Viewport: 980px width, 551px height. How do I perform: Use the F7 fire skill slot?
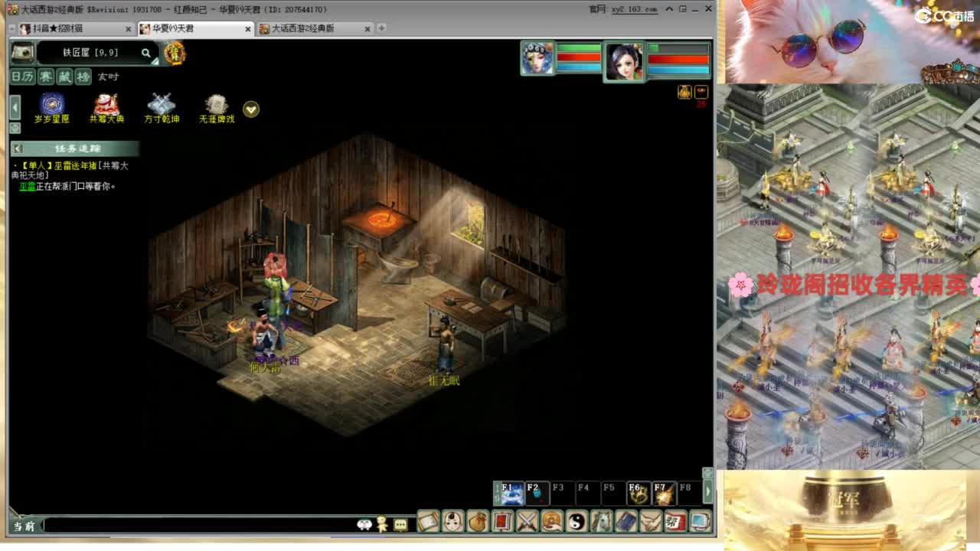664,493
